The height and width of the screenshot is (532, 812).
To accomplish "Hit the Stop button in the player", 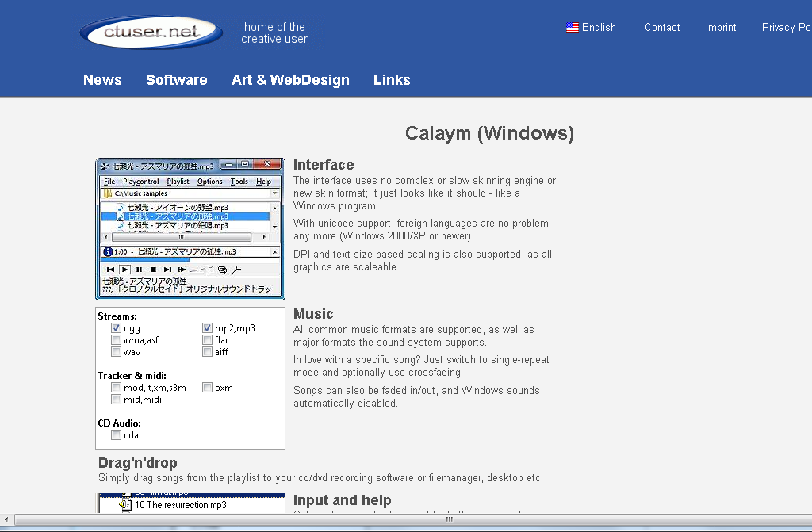I will (x=153, y=270).
